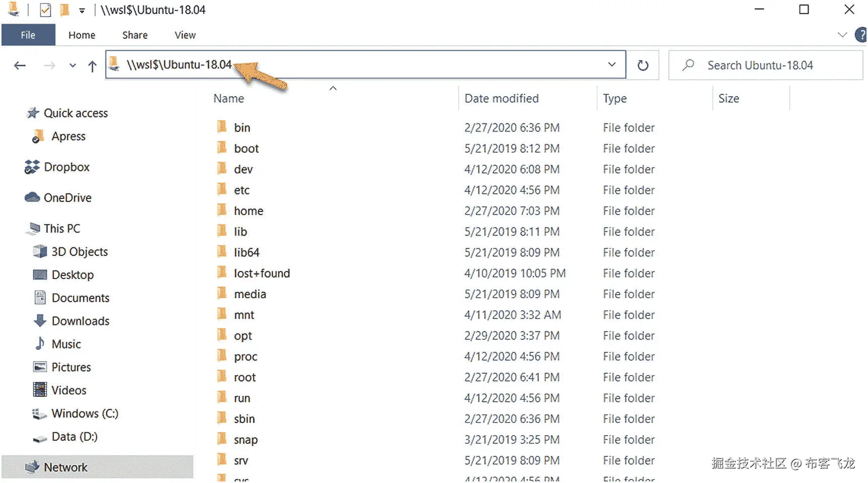Click the search magnifier icon

pos(688,65)
